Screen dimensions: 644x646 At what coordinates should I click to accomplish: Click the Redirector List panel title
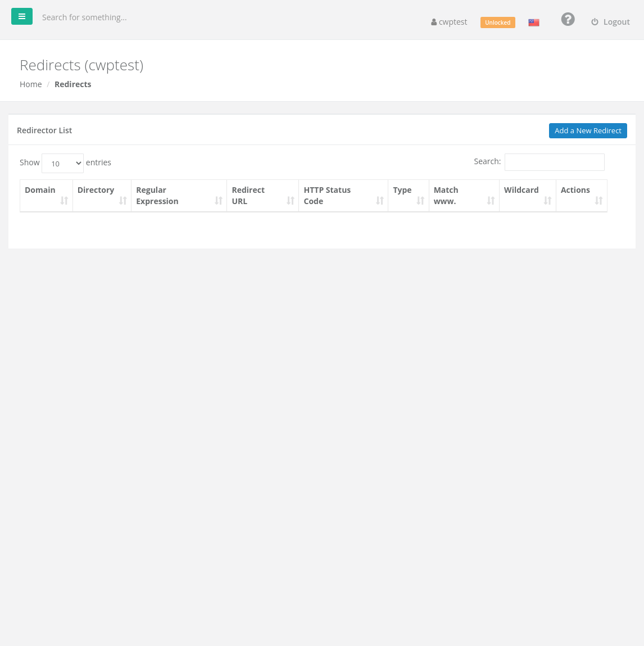pyautogui.click(x=44, y=130)
